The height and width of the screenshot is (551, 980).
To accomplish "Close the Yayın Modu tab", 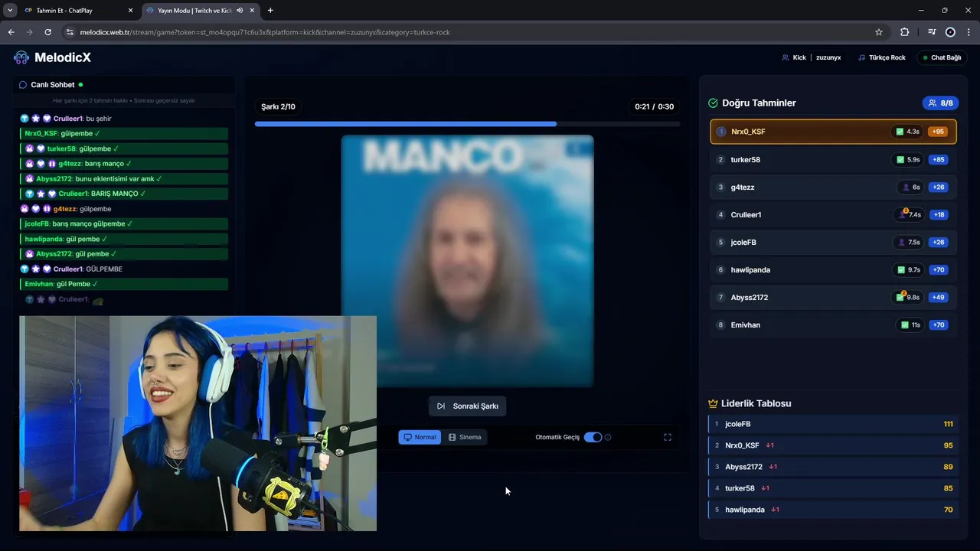I will point(250,10).
